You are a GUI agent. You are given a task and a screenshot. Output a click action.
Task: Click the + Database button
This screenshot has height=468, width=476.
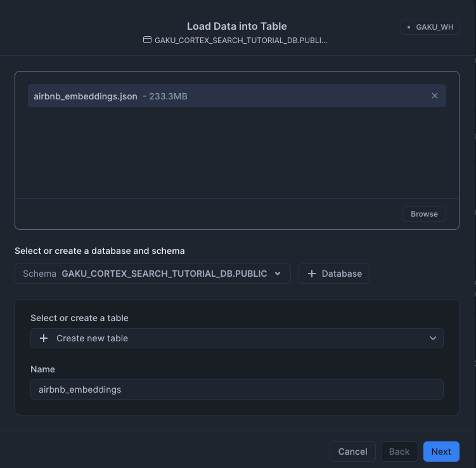[x=334, y=274]
